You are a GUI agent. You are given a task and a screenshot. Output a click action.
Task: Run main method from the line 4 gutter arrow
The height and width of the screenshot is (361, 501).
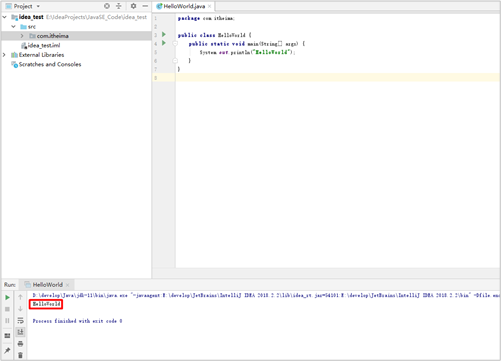pyautogui.click(x=164, y=43)
